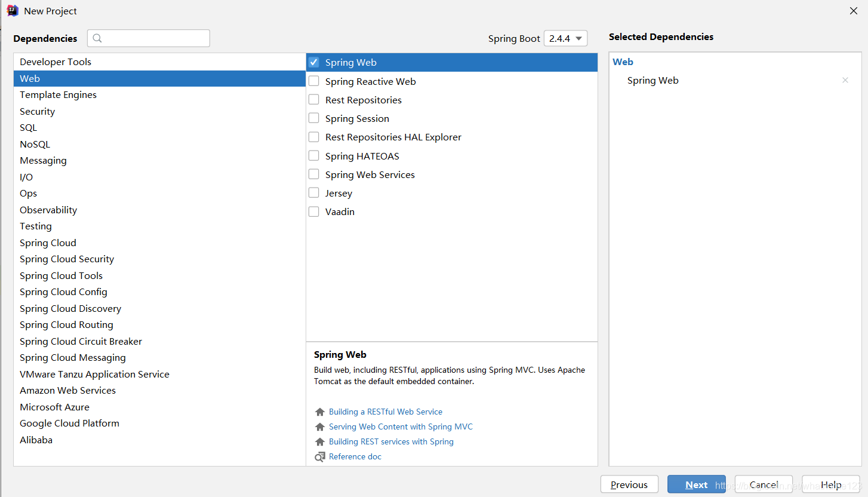Click home icon beside Serving Web Content guide
The image size is (868, 497).
point(320,427)
